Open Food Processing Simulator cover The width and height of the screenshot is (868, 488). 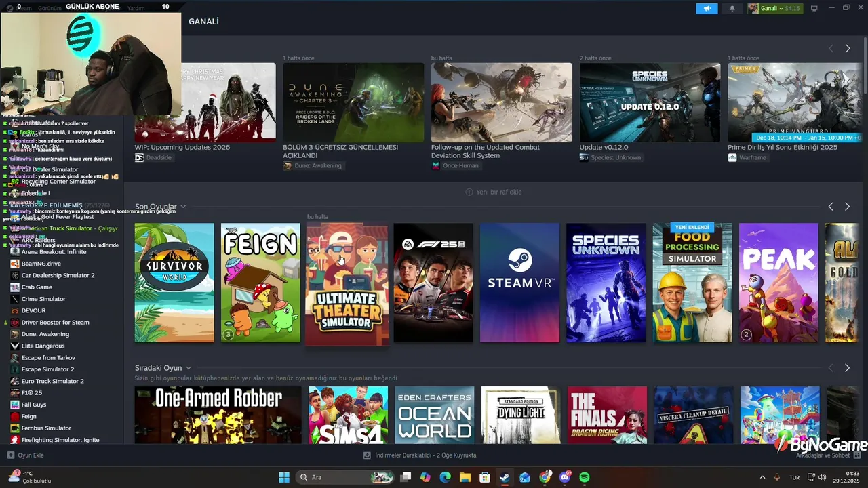(692, 283)
